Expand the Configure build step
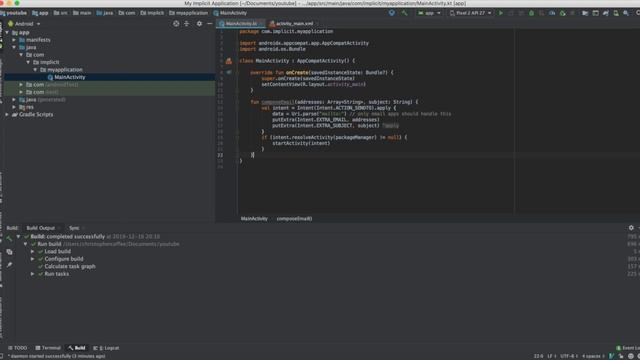Screen dimensions: 640x360 click(x=32, y=259)
